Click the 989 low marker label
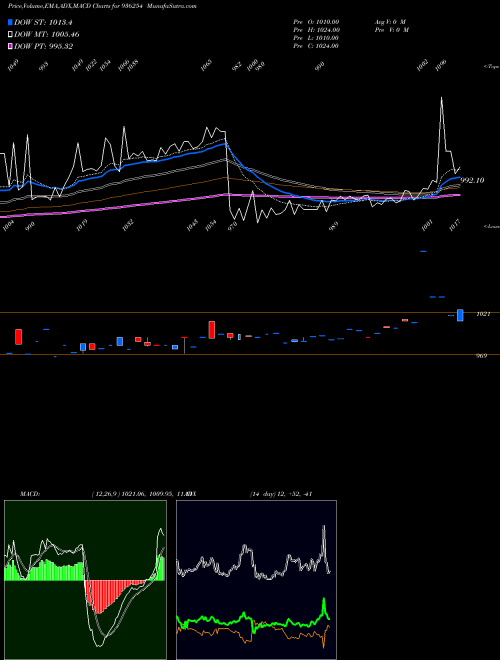The height and width of the screenshot is (660, 500). click(x=333, y=226)
